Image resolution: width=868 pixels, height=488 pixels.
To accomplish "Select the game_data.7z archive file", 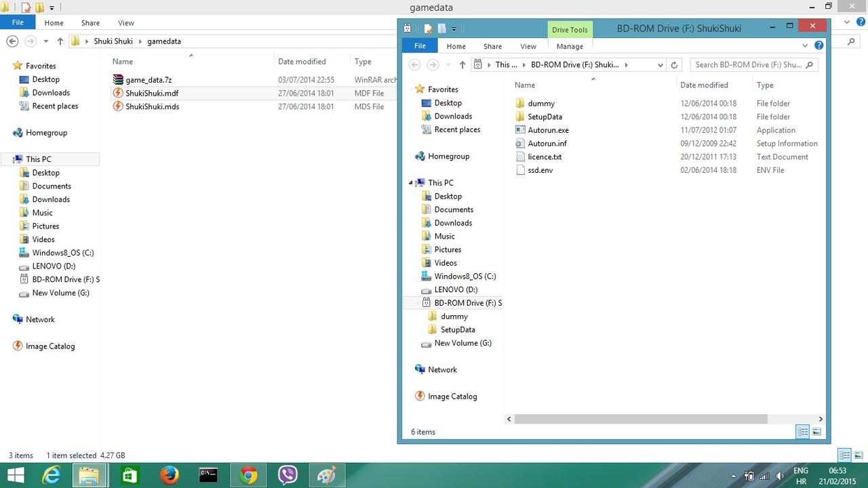I will [x=148, y=80].
